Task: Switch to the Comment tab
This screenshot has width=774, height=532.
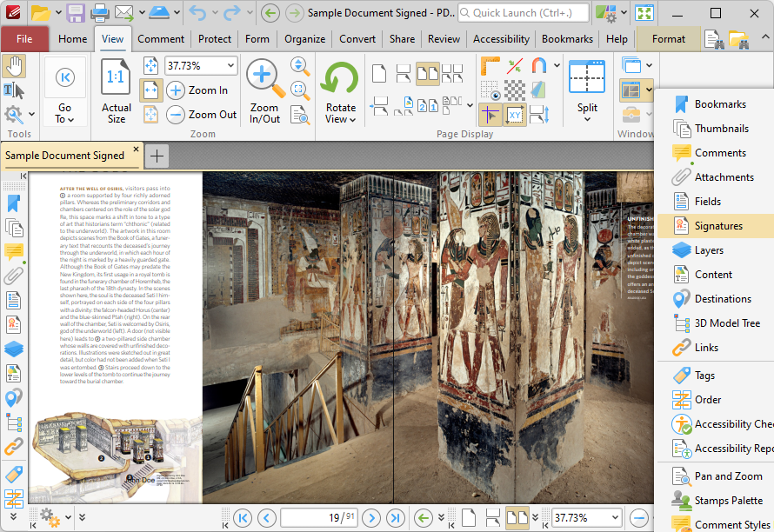Action: pyautogui.click(x=161, y=39)
